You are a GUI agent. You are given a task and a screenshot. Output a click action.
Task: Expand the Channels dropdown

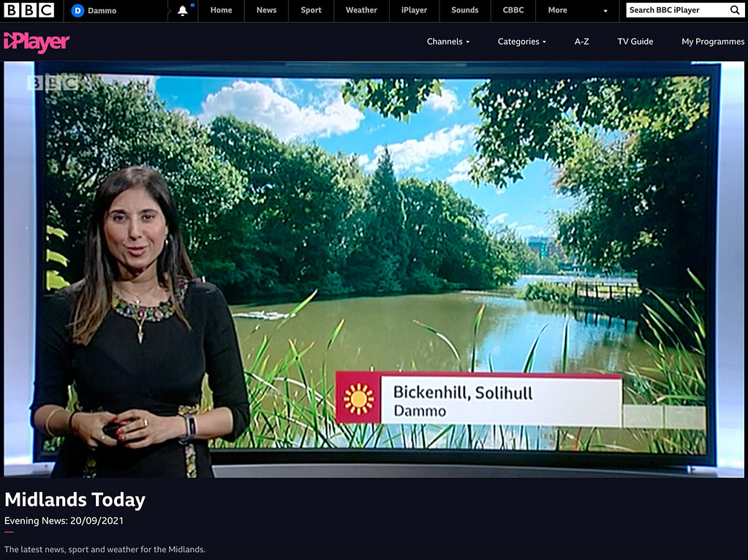click(x=448, y=42)
